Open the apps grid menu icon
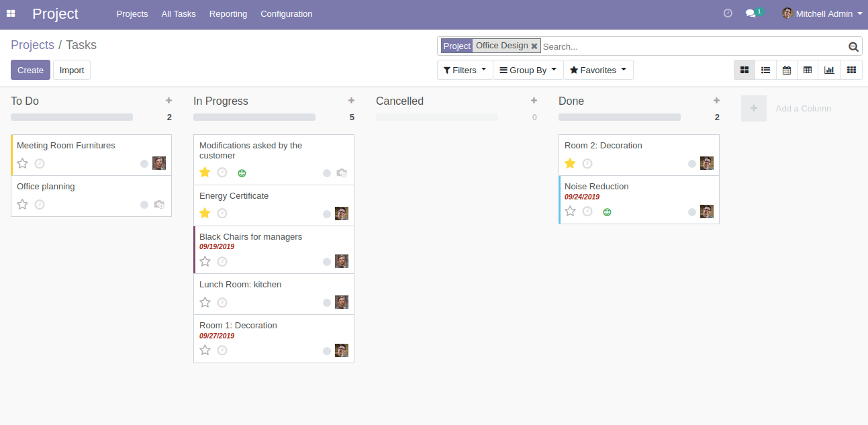 (x=11, y=13)
